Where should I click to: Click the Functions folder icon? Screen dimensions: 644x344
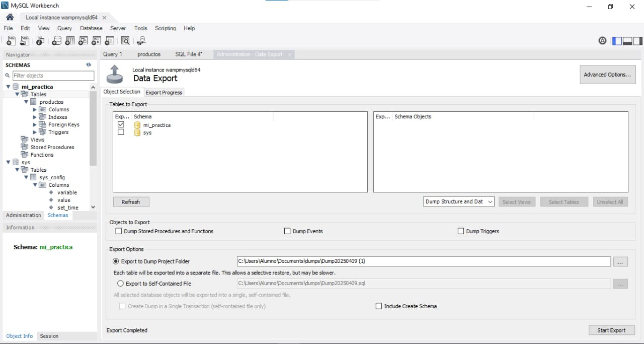[25, 155]
